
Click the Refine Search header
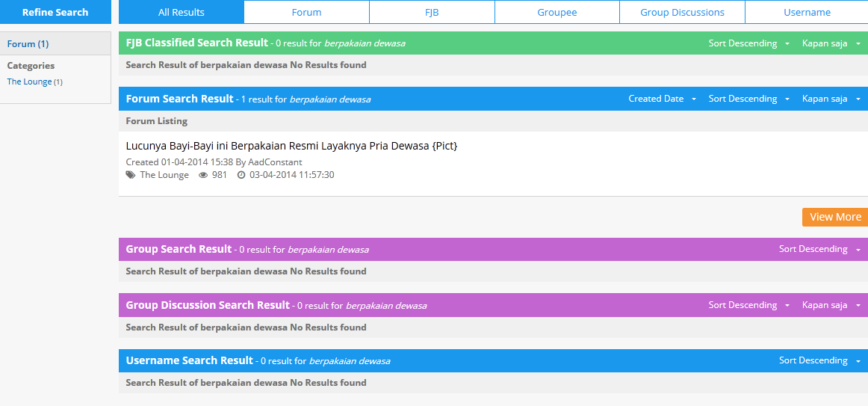(x=55, y=12)
